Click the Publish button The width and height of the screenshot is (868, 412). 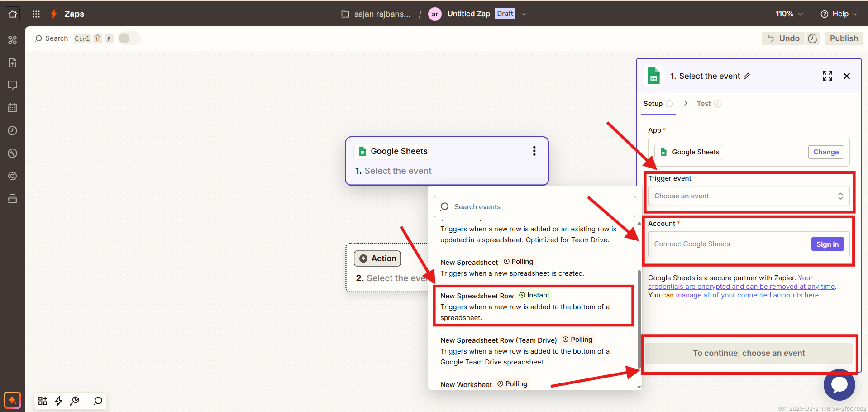click(x=844, y=38)
